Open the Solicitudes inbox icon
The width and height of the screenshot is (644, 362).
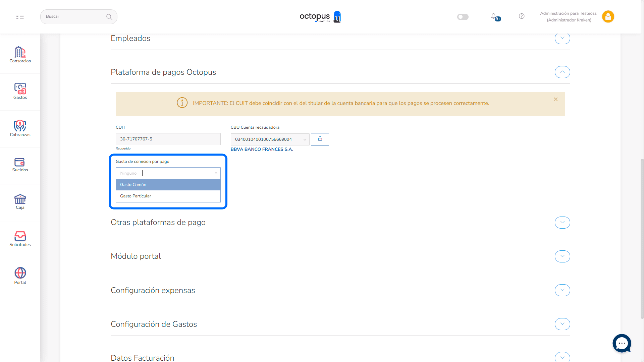click(20, 239)
